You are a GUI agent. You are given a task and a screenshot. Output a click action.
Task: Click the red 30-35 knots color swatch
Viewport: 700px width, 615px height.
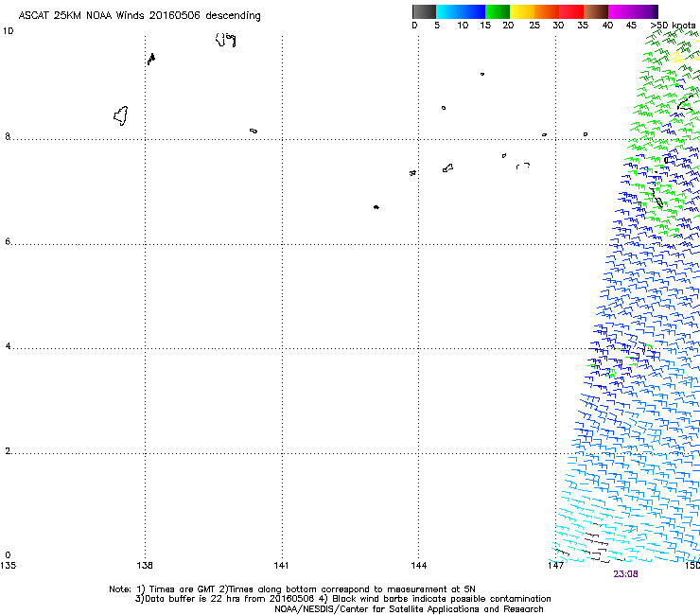click(x=571, y=11)
